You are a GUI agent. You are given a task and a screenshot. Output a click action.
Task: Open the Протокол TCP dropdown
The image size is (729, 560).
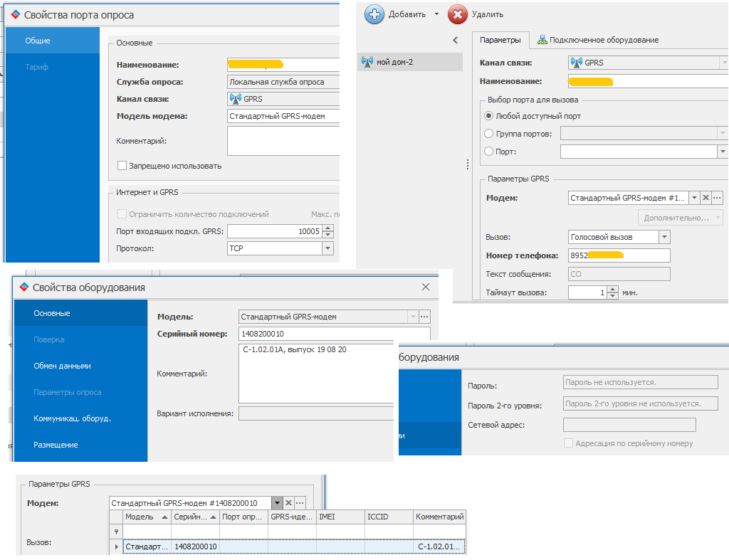[x=327, y=248]
